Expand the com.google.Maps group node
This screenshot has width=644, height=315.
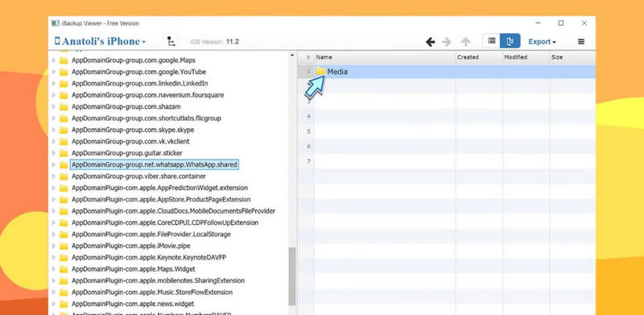point(53,60)
